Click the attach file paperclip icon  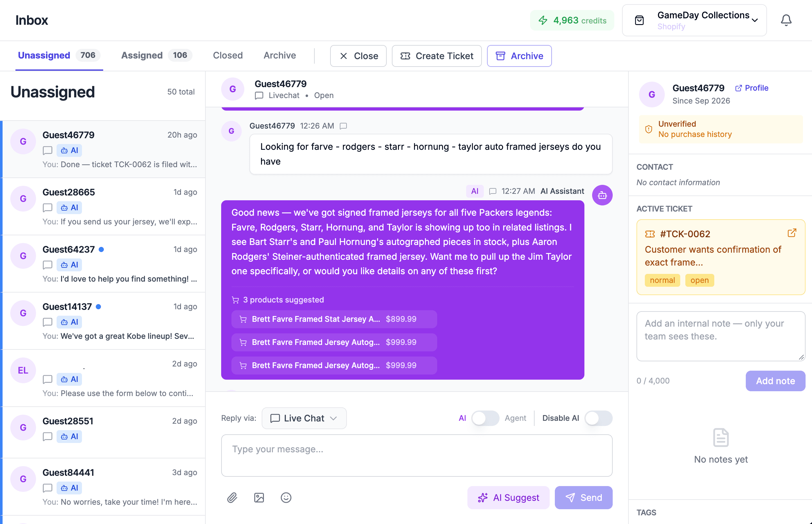[x=232, y=497]
